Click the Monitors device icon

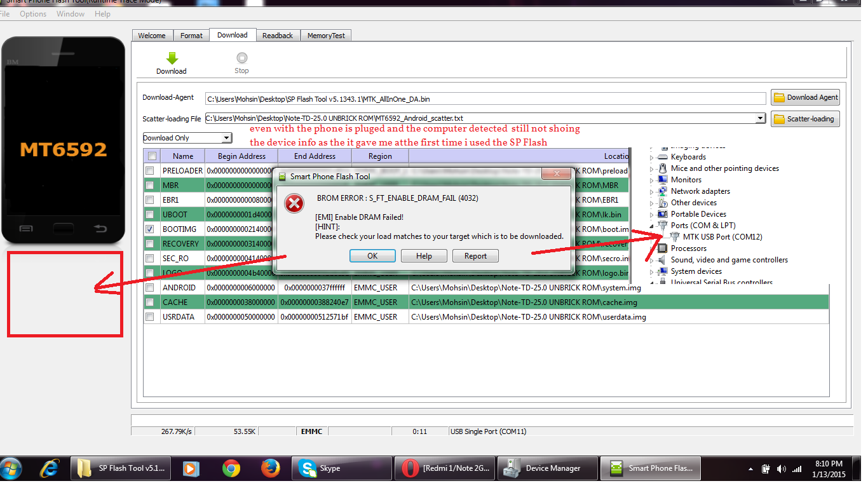pyautogui.click(x=663, y=180)
